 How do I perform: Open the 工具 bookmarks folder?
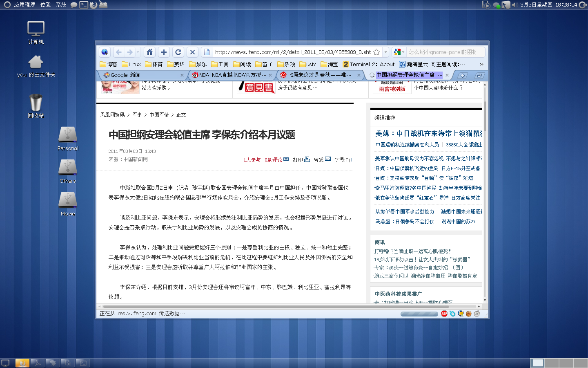220,64
